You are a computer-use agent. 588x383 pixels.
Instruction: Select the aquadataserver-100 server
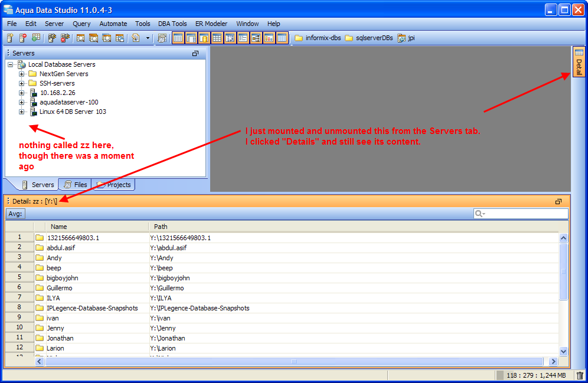(69, 102)
